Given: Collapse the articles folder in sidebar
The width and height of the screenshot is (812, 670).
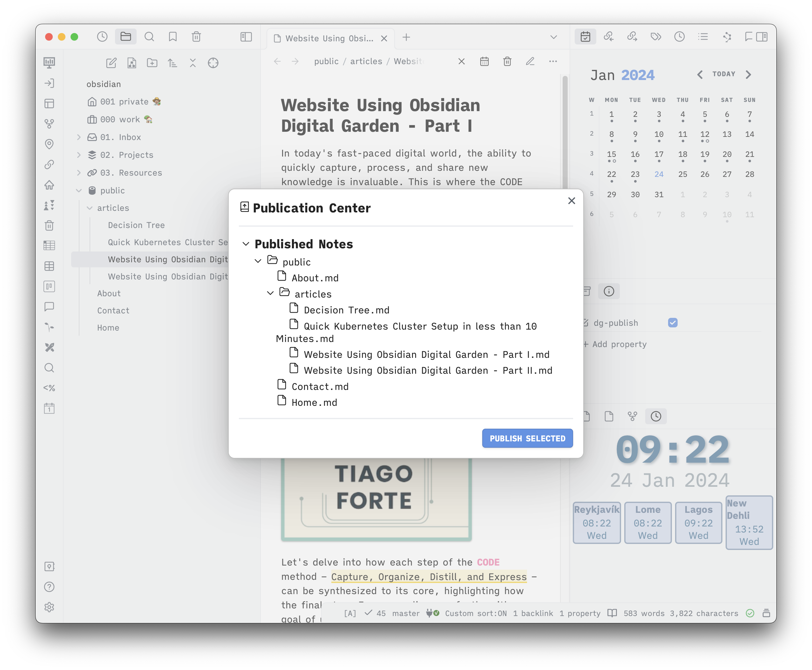Looking at the screenshot, I should (x=90, y=208).
